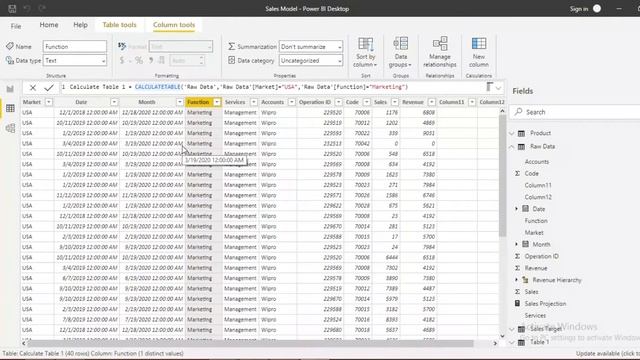This screenshot has width=640, height=360.
Task: Switch to the Column tools tab
Action: pyautogui.click(x=174, y=25)
